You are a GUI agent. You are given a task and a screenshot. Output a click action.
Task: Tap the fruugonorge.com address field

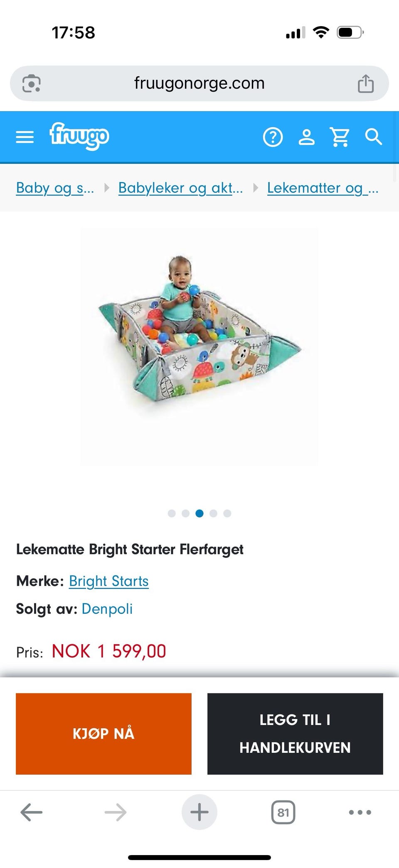click(199, 83)
